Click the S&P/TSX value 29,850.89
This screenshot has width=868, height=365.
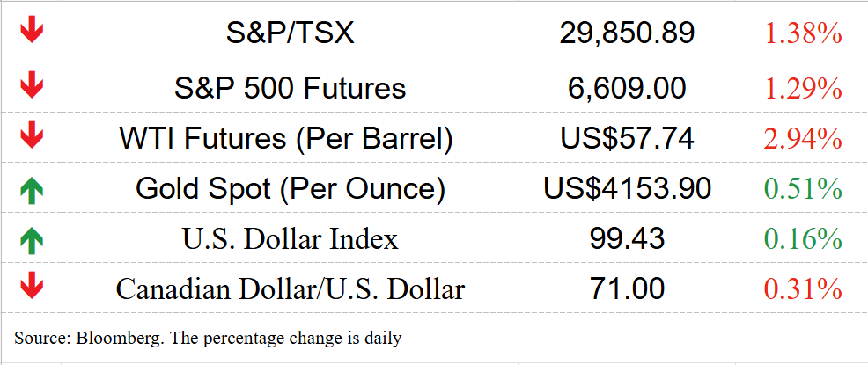(627, 33)
